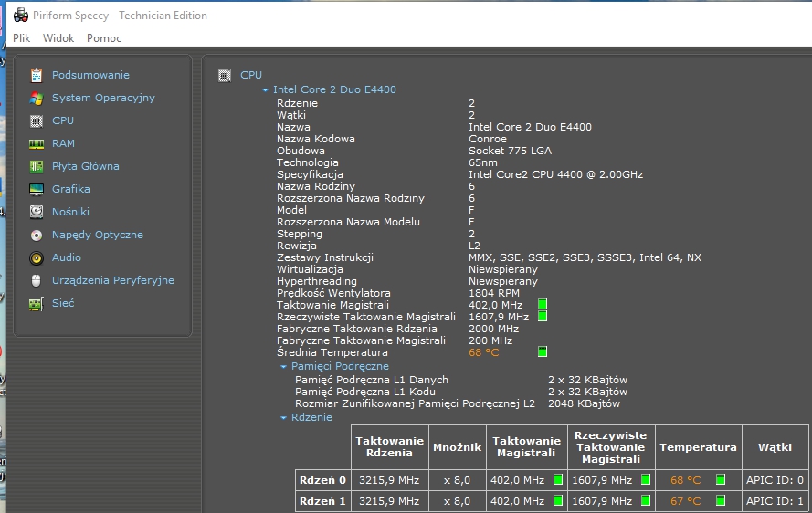This screenshot has width=812, height=513.
Task: Click Rdzeń 1 rated bus speed green indicator
Action: (646, 500)
